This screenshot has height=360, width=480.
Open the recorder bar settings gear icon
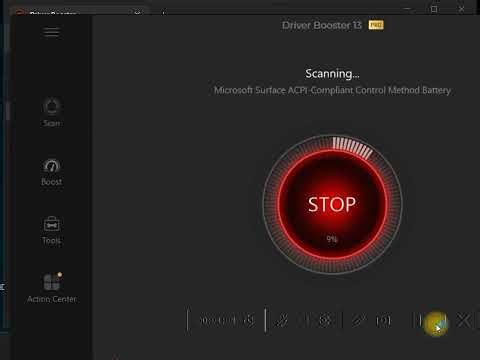pyautogui.click(x=325, y=320)
